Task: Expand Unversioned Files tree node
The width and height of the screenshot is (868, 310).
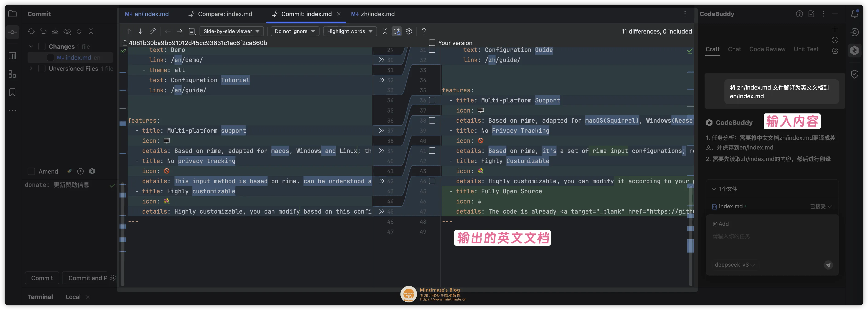Action: coord(31,69)
